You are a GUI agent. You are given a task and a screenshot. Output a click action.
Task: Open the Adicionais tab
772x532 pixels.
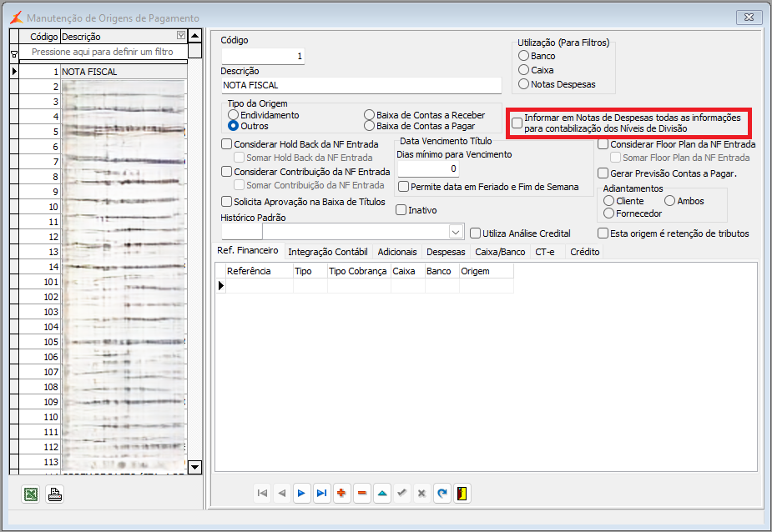397,252
